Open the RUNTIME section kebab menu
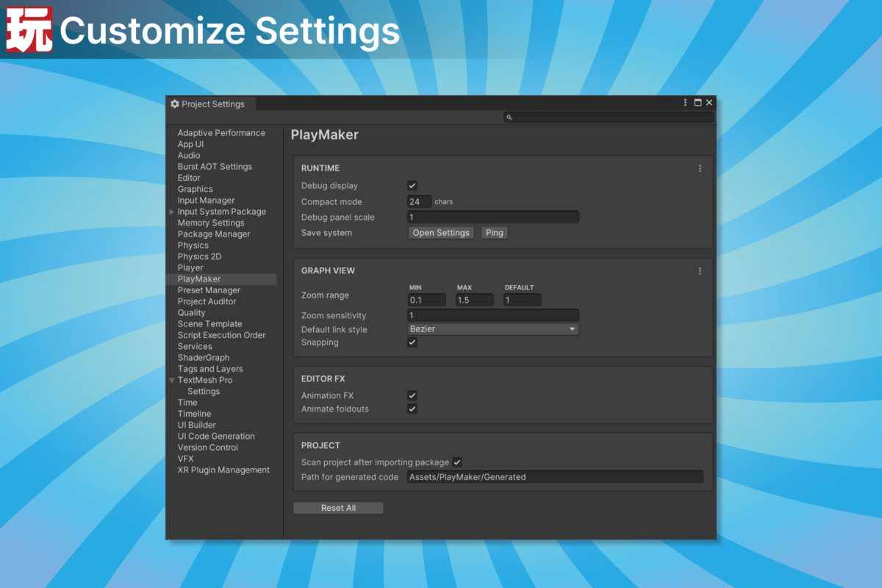Image resolution: width=882 pixels, height=588 pixels. coord(700,168)
